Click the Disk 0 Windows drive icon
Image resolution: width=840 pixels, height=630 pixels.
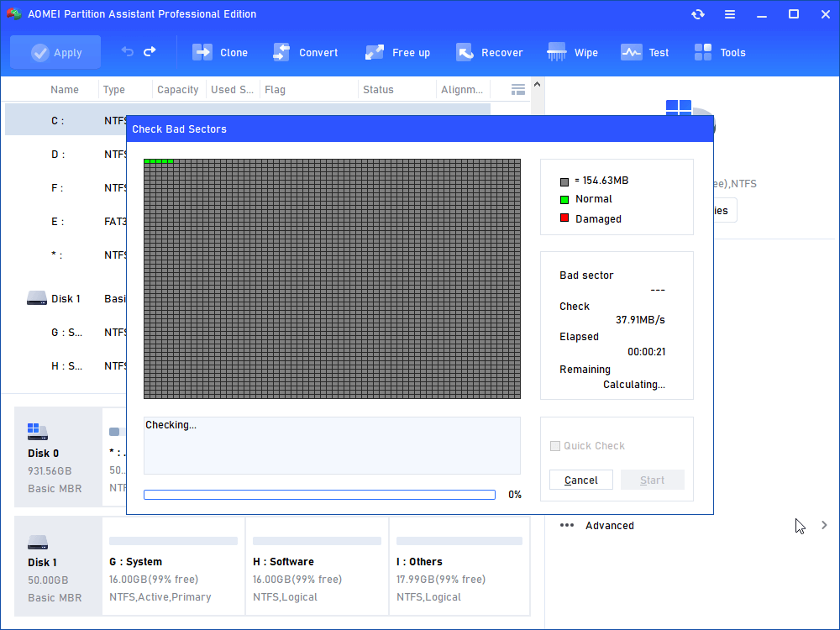point(38,431)
